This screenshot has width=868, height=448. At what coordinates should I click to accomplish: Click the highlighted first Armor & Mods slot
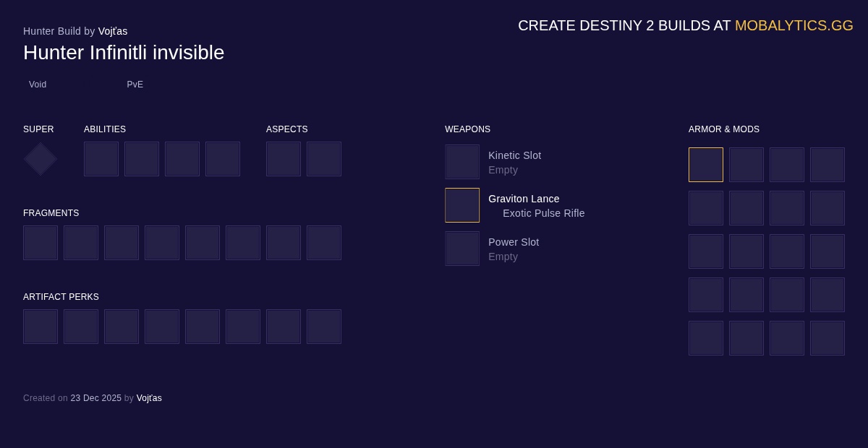coord(706,165)
